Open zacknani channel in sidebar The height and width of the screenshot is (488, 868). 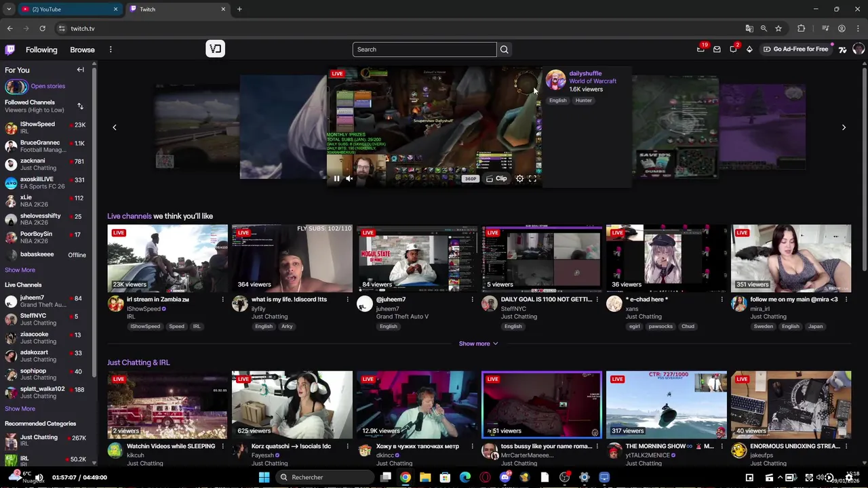point(45,164)
